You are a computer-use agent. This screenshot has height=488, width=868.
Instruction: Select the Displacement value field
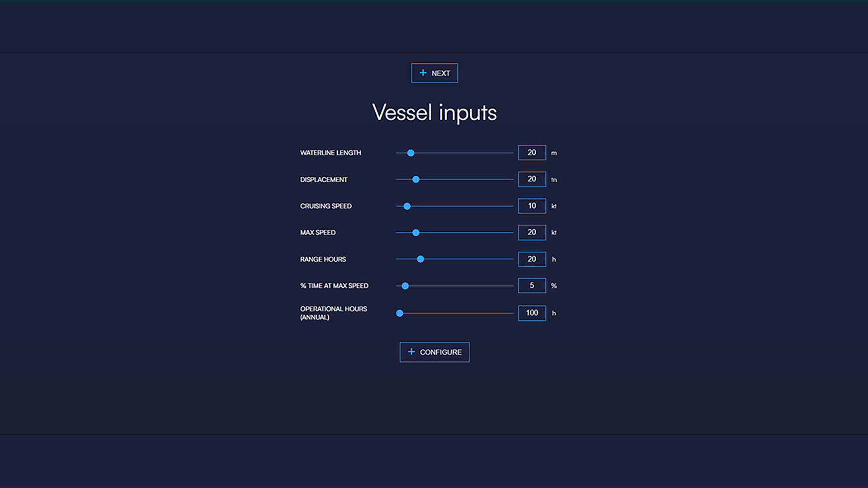coord(532,179)
